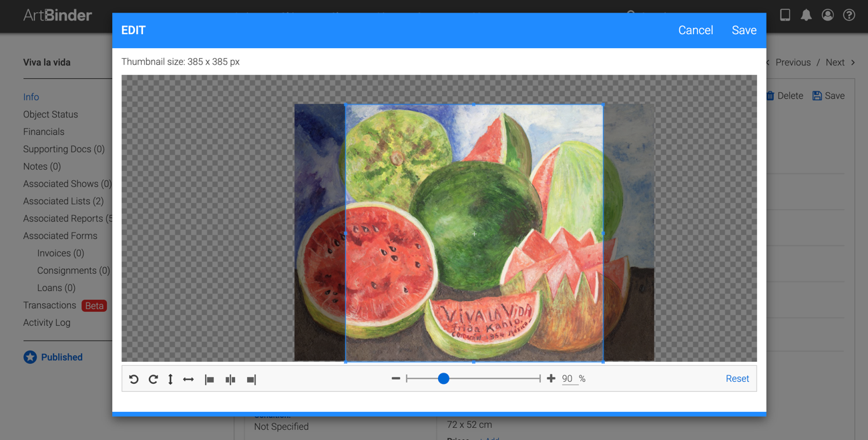Image resolution: width=868 pixels, height=440 pixels.
Task: Click the Published status star
Action: [x=30, y=357]
